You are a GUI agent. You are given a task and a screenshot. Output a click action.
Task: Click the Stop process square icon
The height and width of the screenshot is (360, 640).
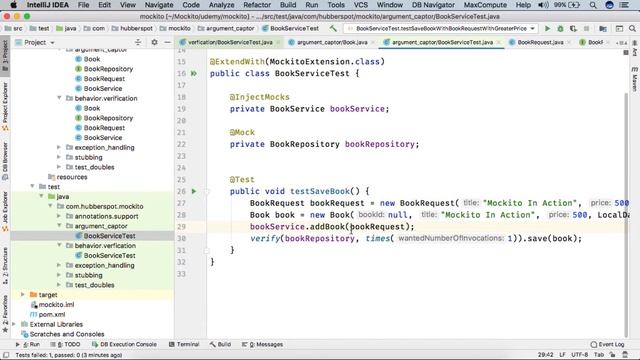point(587,28)
